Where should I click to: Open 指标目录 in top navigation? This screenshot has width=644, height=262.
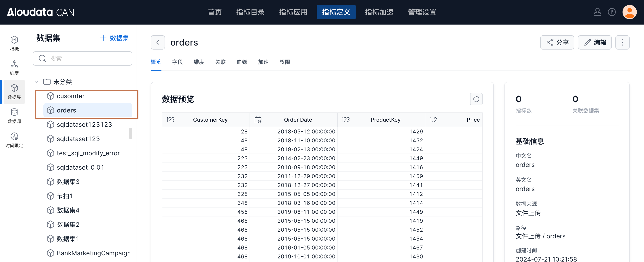tap(250, 12)
